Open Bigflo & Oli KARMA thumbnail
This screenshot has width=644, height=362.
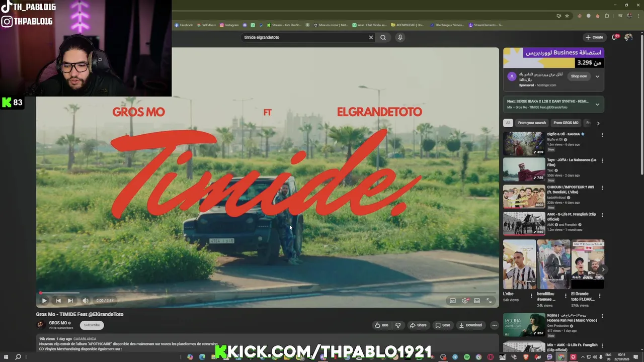(x=524, y=143)
